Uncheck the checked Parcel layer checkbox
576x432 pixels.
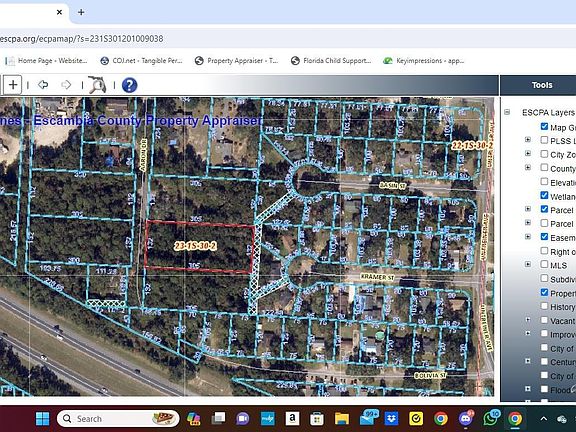[x=544, y=209]
